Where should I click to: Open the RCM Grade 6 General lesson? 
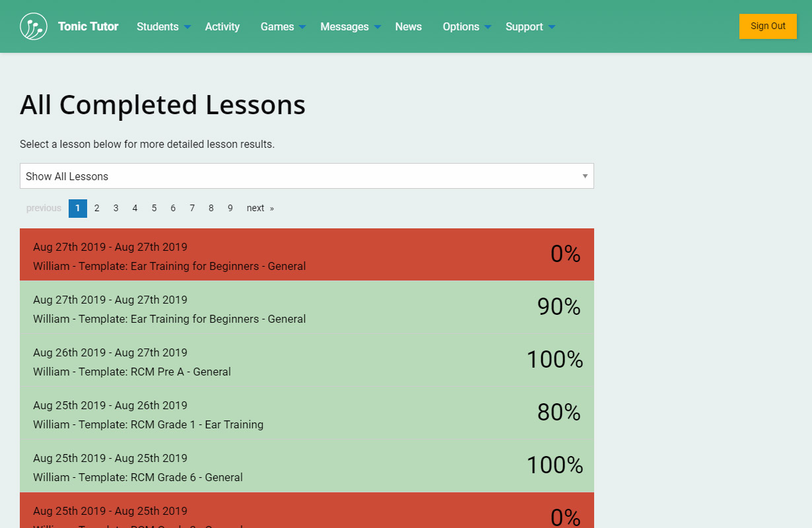click(306, 466)
